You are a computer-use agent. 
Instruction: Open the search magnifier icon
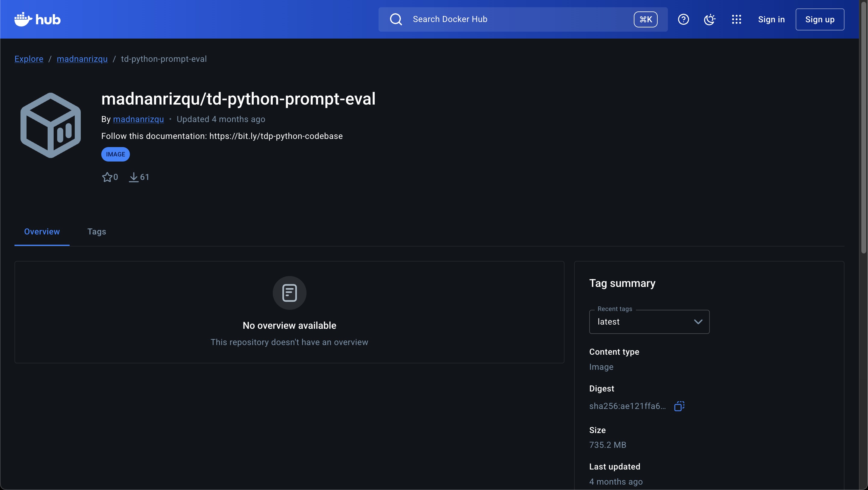[396, 19]
